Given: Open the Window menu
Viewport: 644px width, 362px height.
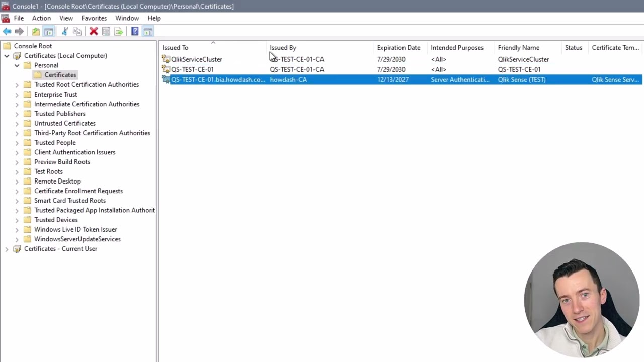Looking at the screenshot, I should (127, 18).
